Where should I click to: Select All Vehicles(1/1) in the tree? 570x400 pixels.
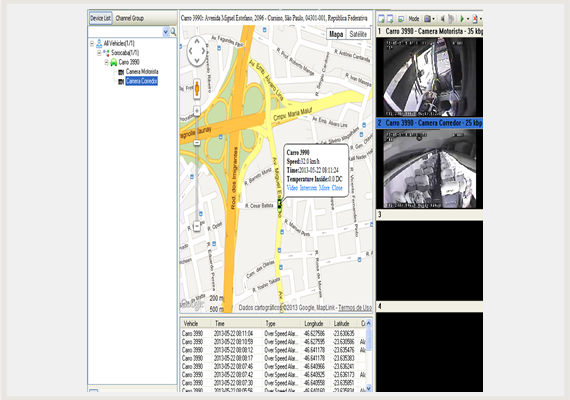coord(119,43)
